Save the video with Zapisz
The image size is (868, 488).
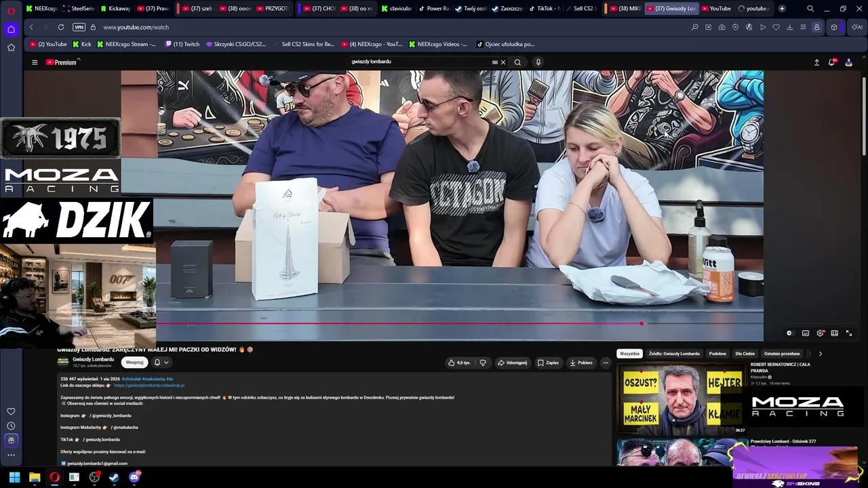click(548, 363)
